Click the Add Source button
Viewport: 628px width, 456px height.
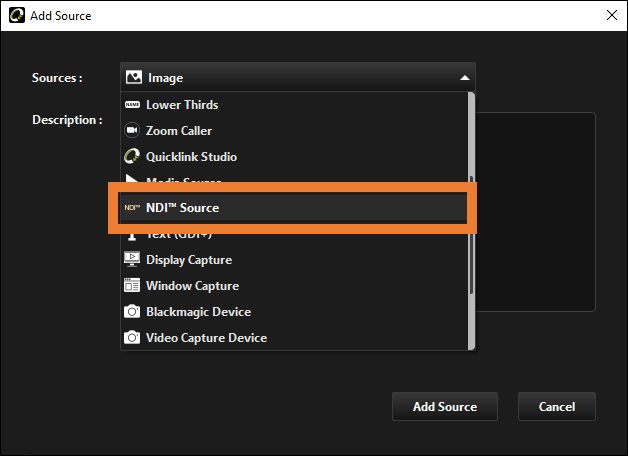click(x=445, y=406)
